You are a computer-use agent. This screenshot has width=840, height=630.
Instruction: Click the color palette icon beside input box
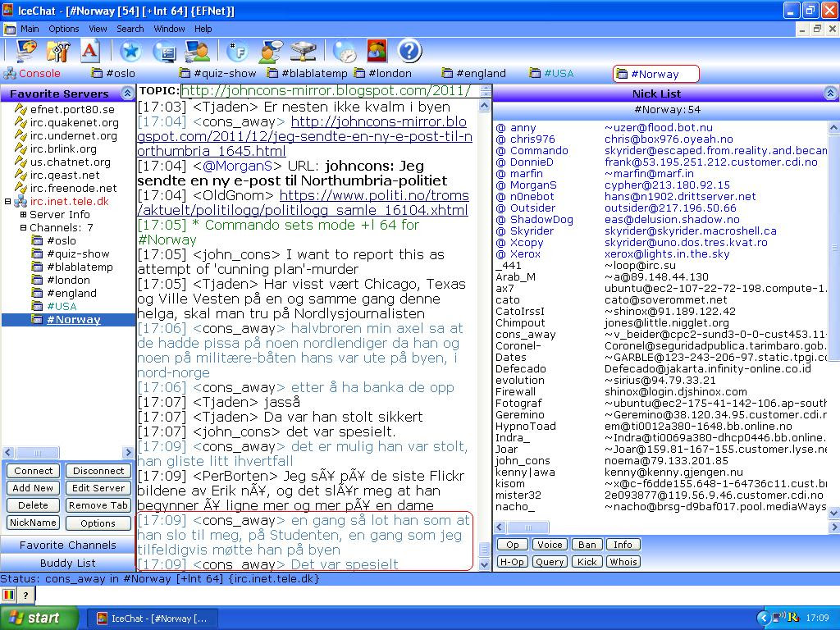(8, 595)
